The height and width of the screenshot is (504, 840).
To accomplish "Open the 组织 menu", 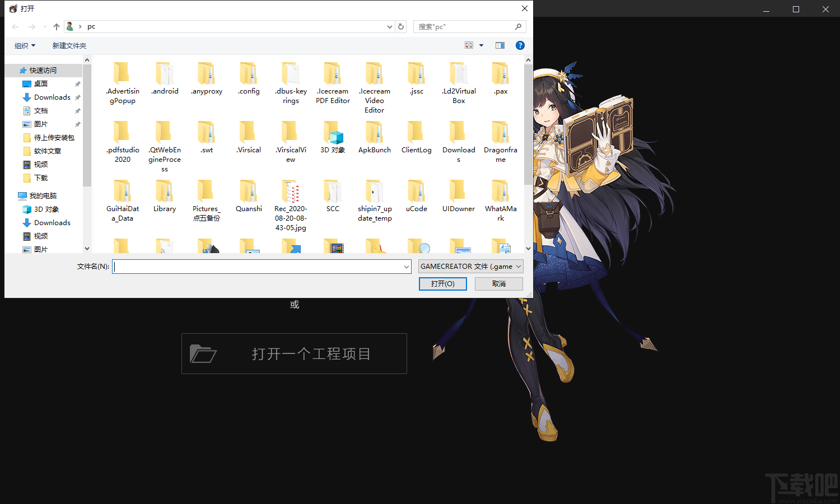I will (x=25, y=45).
